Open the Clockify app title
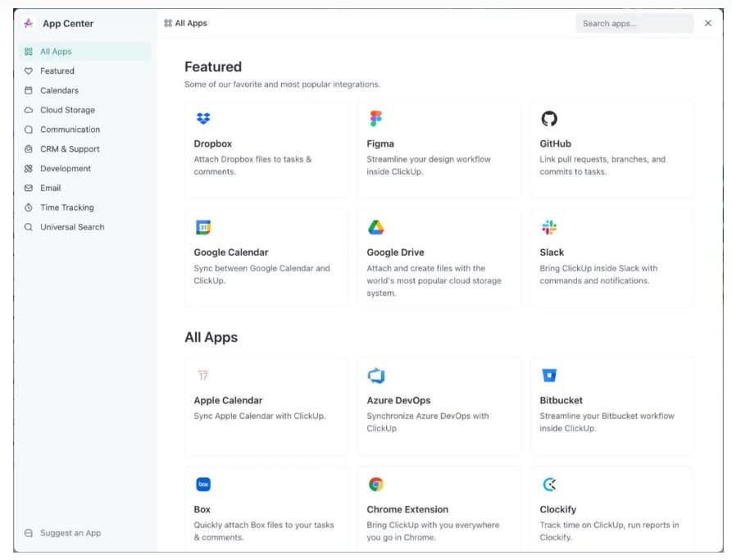 click(558, 509)
